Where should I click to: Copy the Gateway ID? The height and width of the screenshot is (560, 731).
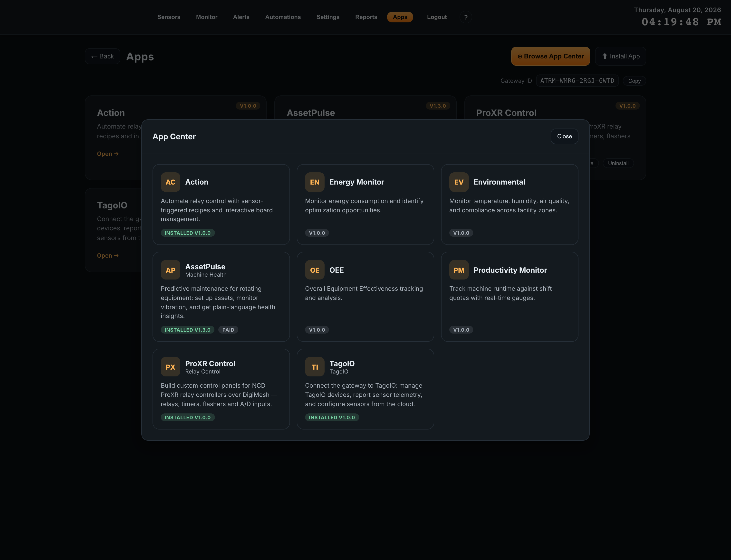tap(634, 81)
